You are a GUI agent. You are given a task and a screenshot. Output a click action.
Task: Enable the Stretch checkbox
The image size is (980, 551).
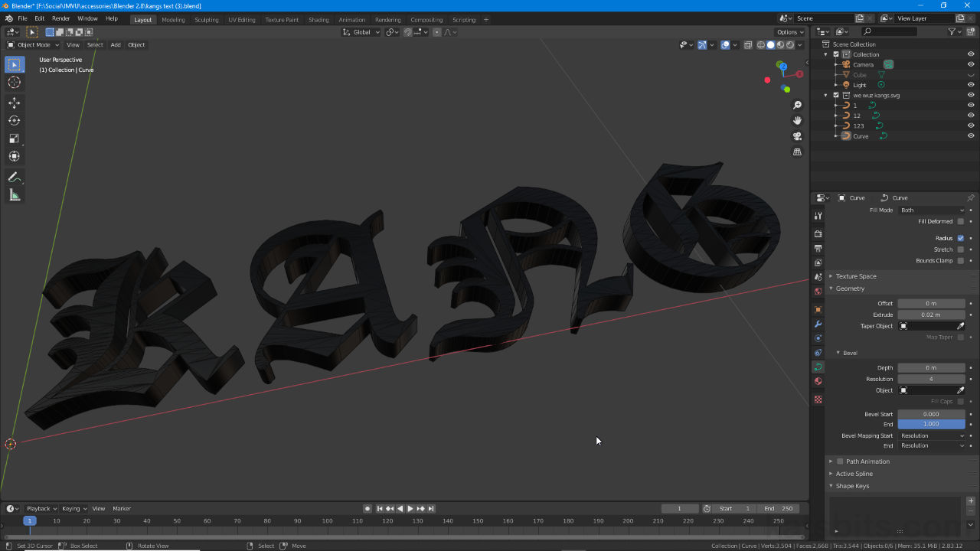click(961, 249)
